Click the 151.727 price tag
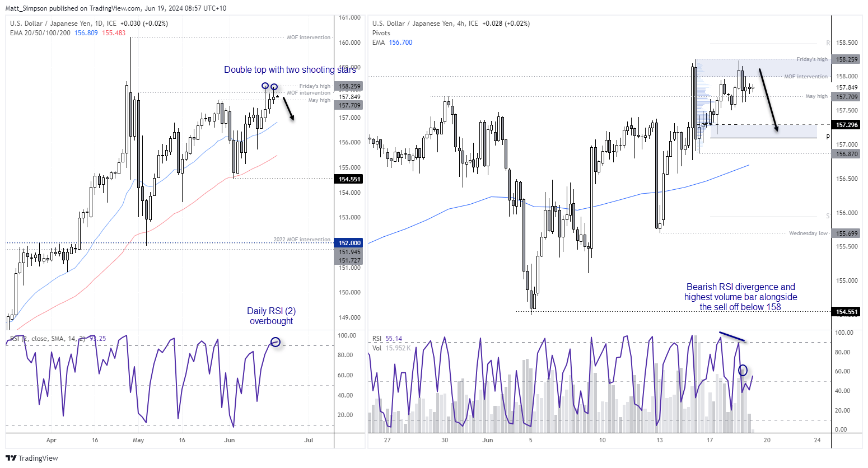Image resolution: width=868 pixels, height=468 pixels. point(349,260)
